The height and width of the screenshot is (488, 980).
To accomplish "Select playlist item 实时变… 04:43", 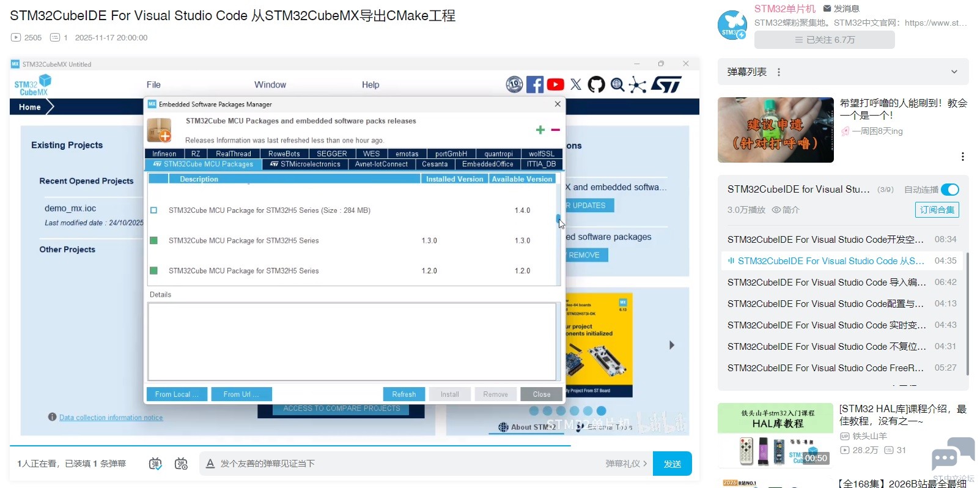I will click(842, 325).
